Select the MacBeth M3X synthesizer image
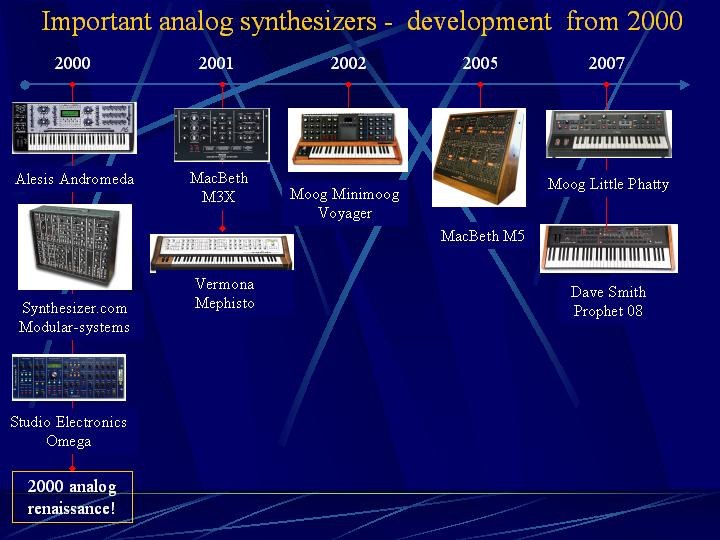The height and width of the screenshot is (540, 720). pyautogui.click(x=222, y=135)
